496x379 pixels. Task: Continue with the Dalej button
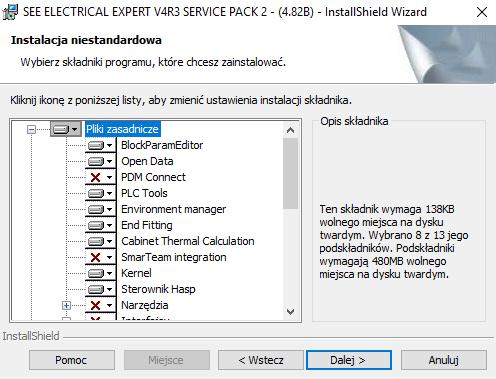(349, 360)
